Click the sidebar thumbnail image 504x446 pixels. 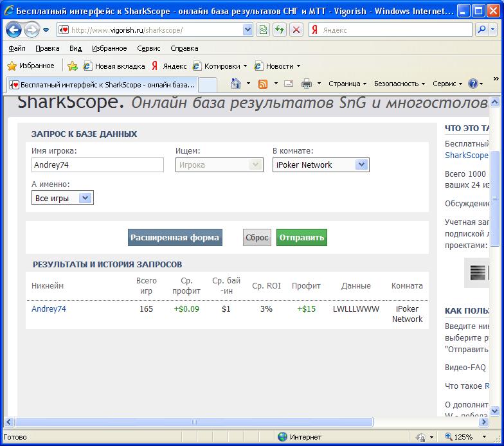[x=478, y=272]
